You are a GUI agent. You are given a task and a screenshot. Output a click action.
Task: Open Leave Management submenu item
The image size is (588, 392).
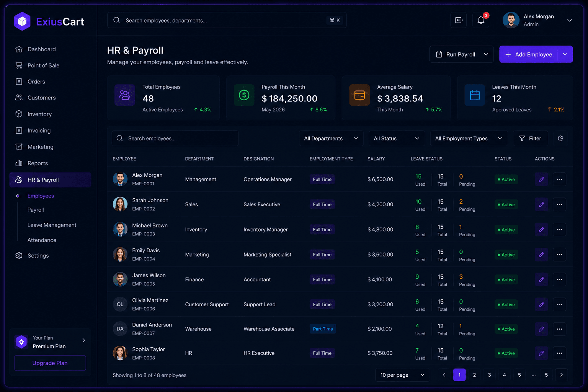coord(52,225)
